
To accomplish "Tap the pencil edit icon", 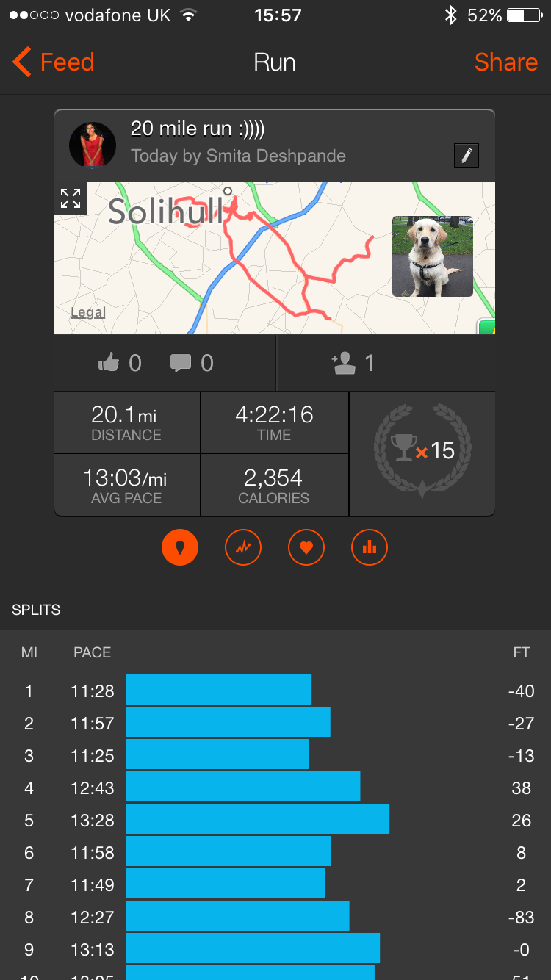I will (467, 156).
